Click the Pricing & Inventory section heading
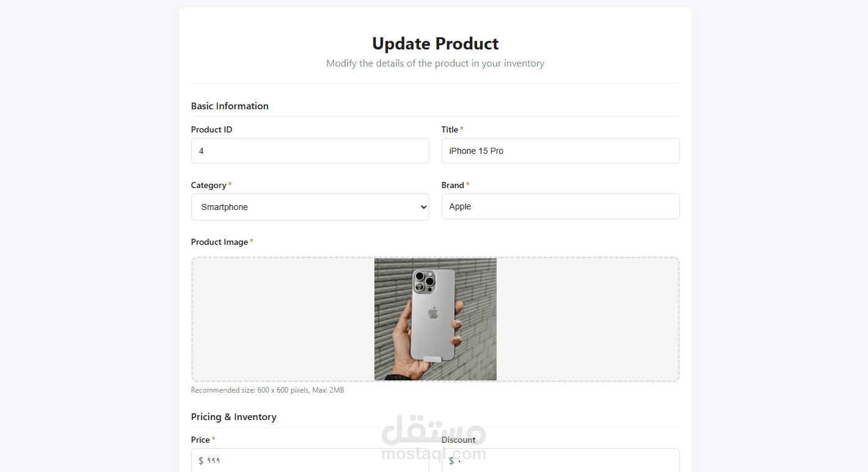868x472 pixels. 234,416
